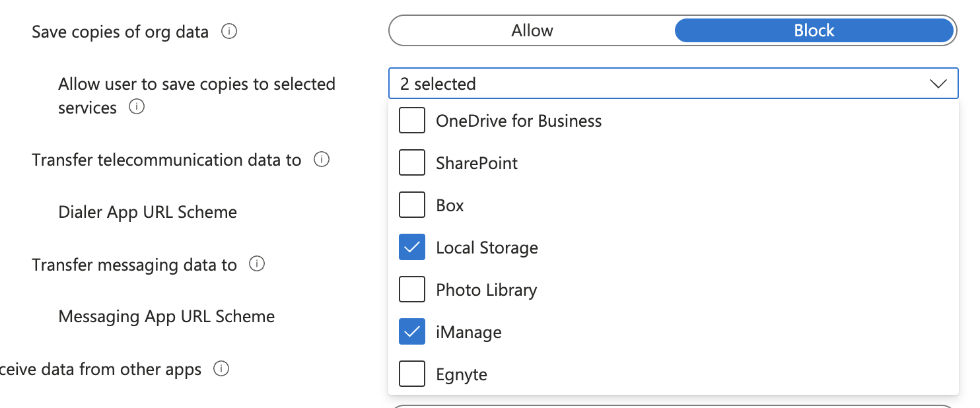Select the Egnyte option label

tap(462, 375)
